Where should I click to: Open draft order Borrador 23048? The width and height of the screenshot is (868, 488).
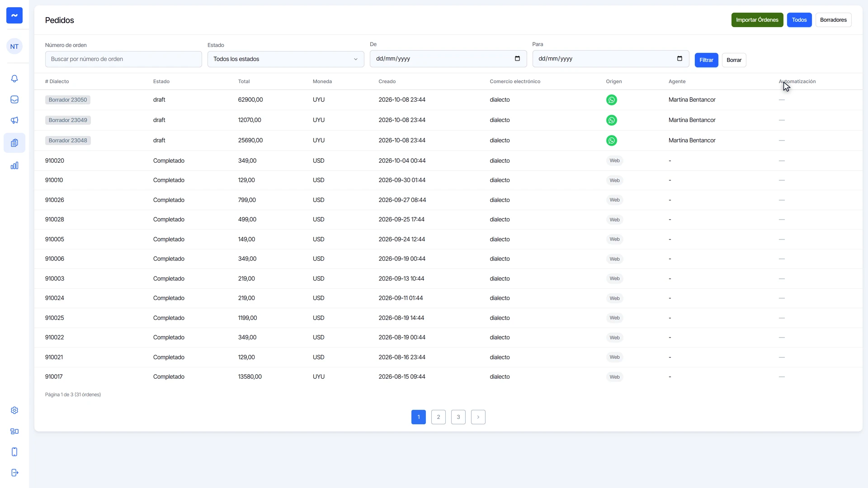tap(68, 141)
